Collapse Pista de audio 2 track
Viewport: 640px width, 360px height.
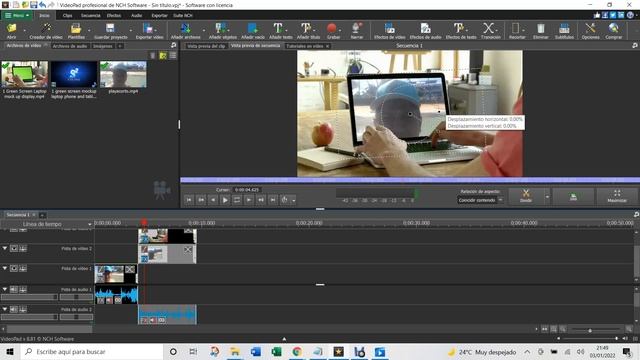(5, 309)
